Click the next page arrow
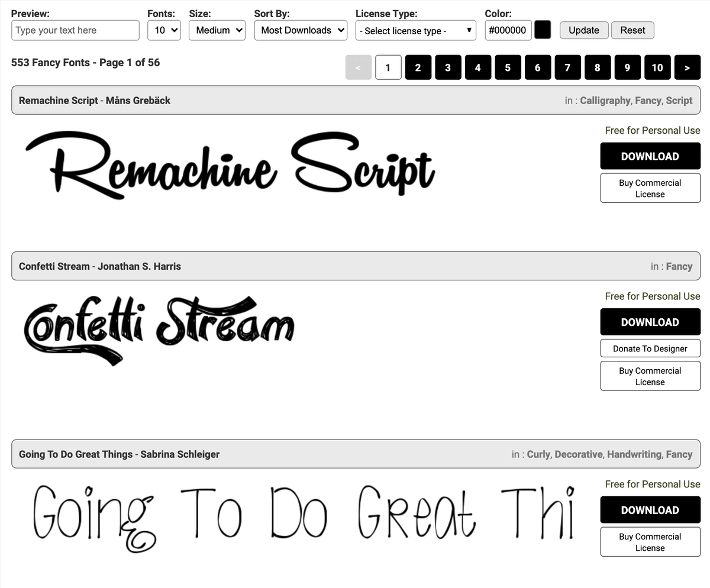 (x=688, y=67)
